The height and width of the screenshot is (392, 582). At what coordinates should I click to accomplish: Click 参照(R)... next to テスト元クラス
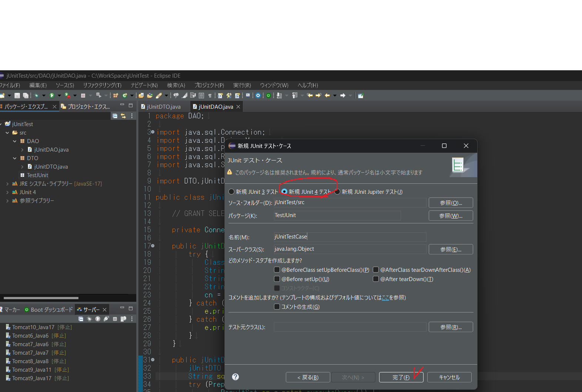coord(451,327)
